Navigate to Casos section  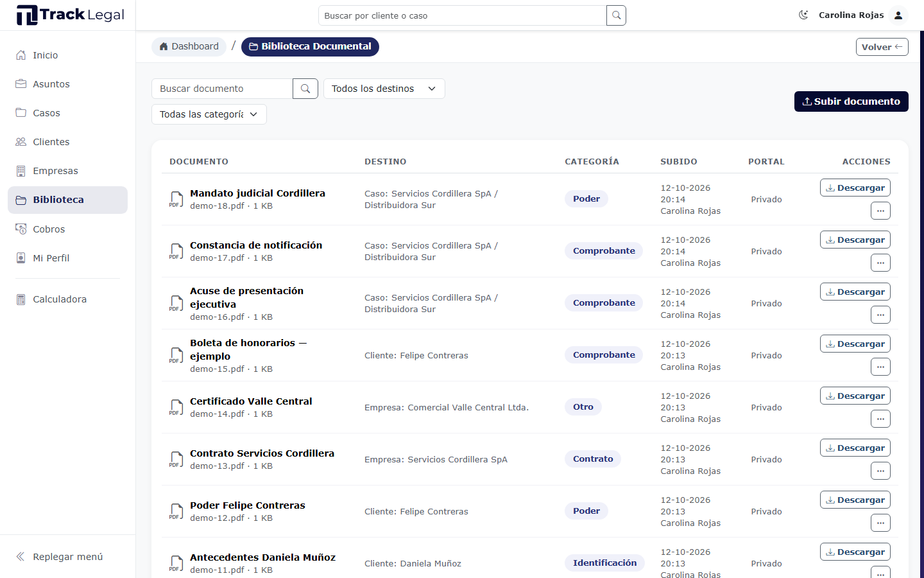tap(67, 113)
